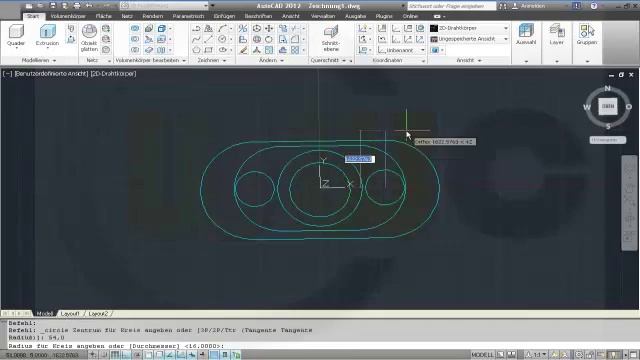
Task: Switch to the Einfügen ribbon tab
Action: (224, 16)
